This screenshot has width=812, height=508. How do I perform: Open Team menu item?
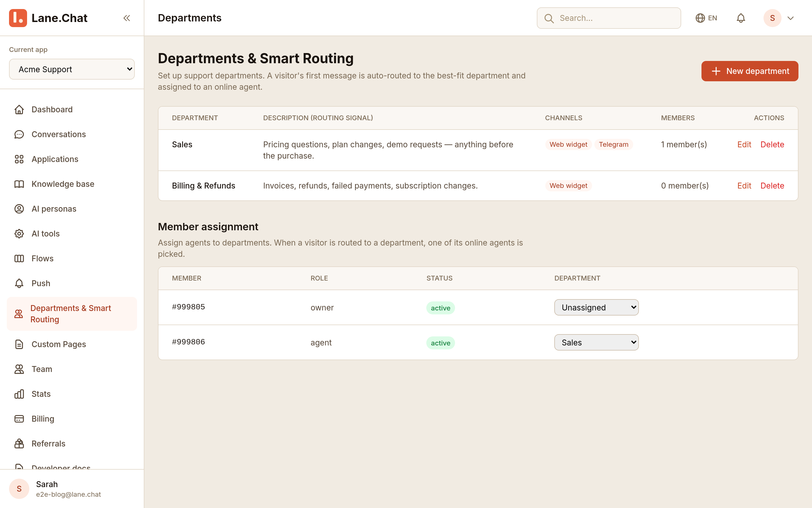point(72,369)
